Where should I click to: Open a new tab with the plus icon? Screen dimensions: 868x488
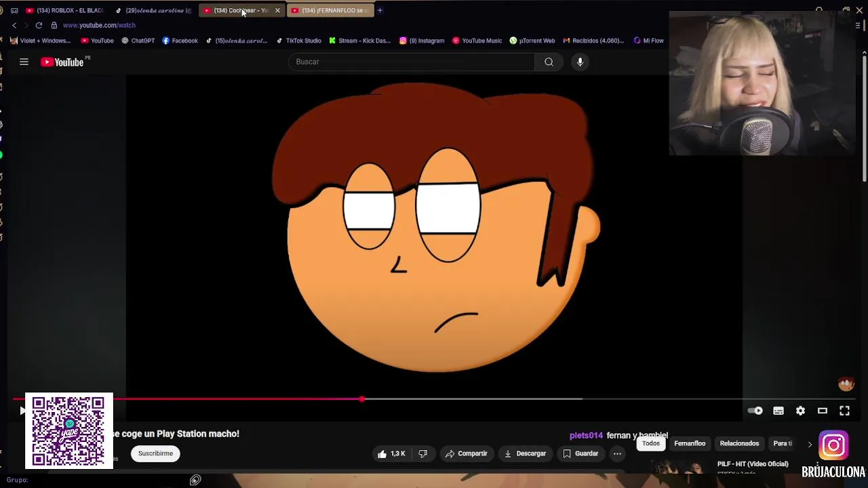[380, 10]
